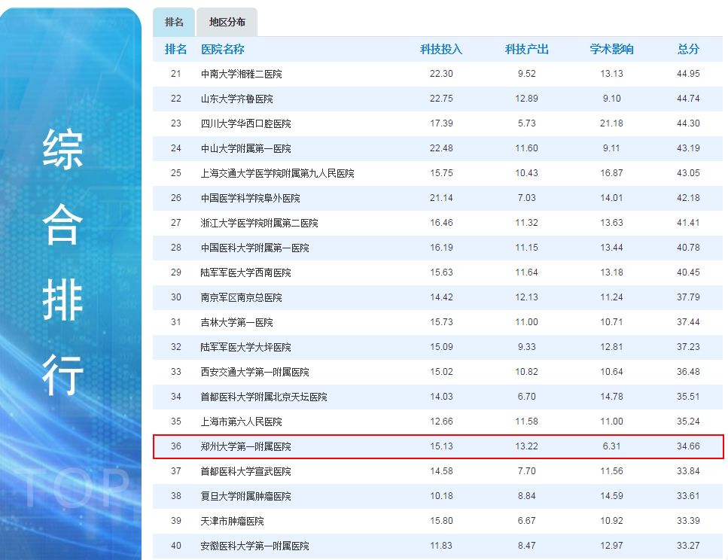Screen dimensions: 728x560
Task: Click total score 34.66
Action: pyautogui.click(x=688, y=446)
